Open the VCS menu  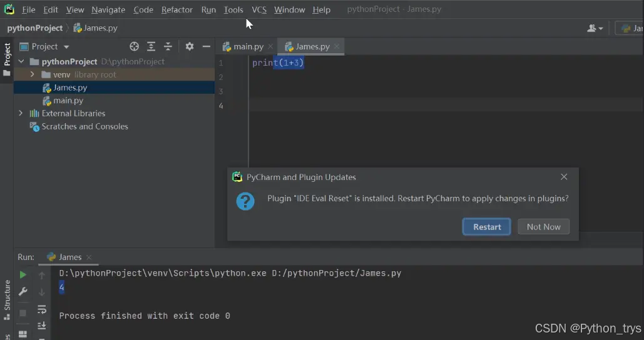pyautogui.click(x=259, y=9)
